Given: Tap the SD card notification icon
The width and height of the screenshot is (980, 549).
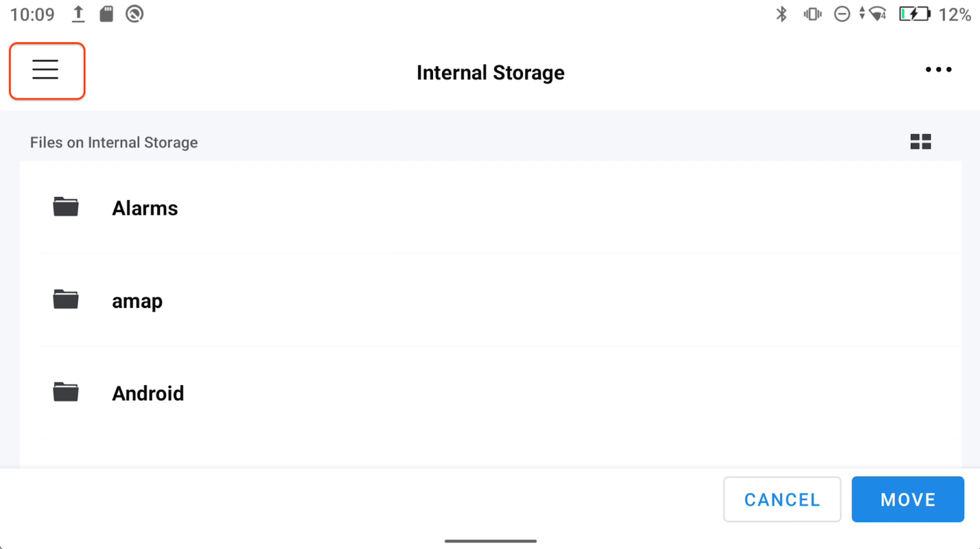Looking at the screenshot, I should pos(107,14).
